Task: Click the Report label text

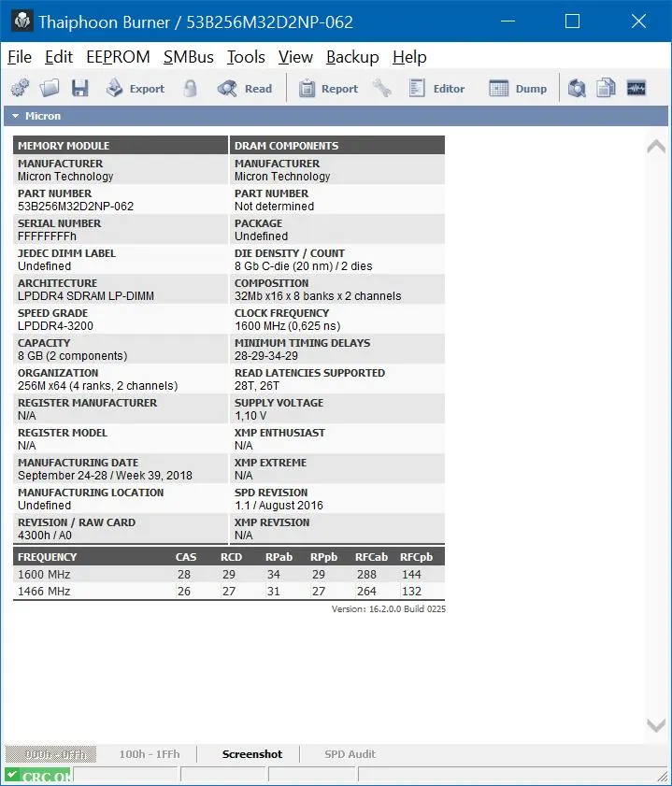Action: click(339, 89)
